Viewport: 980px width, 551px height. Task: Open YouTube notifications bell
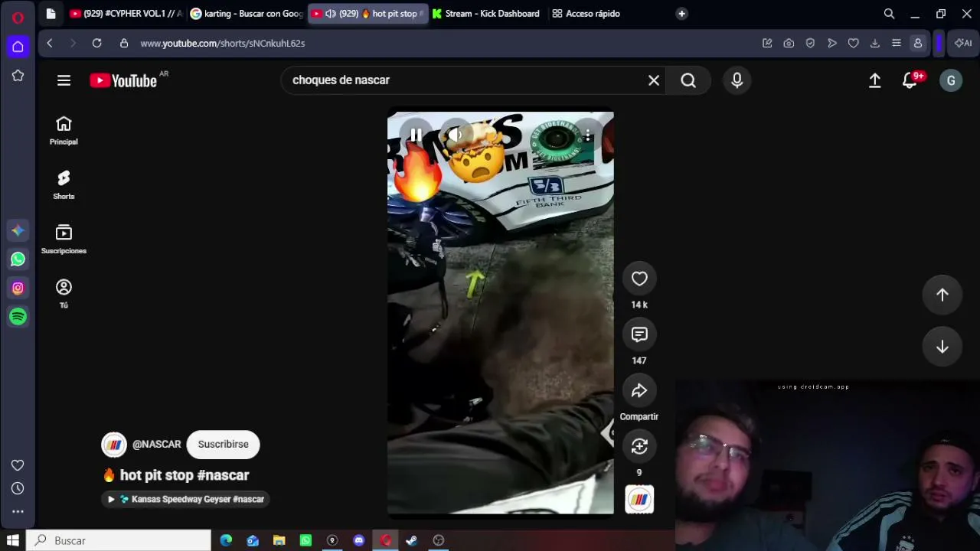(x=910, y=80)
